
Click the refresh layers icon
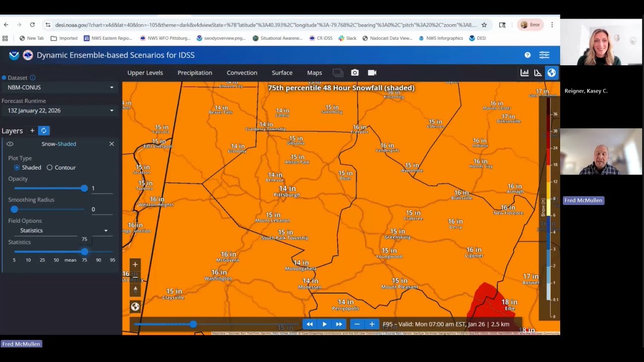tap(44, 131)
